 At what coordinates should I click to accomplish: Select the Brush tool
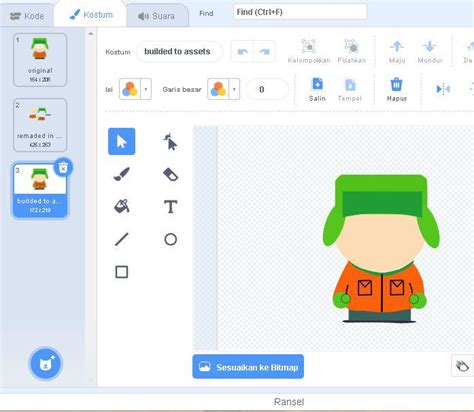[122, 174]
